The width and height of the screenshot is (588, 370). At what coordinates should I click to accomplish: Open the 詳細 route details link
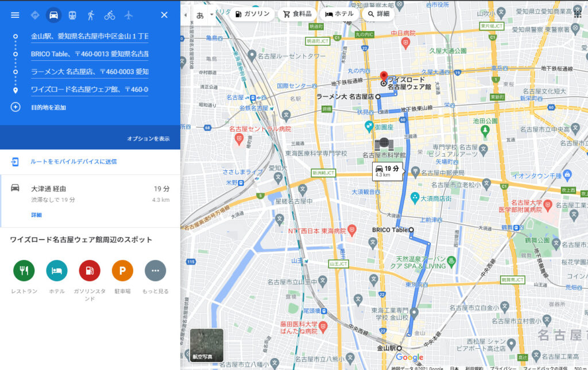pyautogui.click(x=36, y=215)
